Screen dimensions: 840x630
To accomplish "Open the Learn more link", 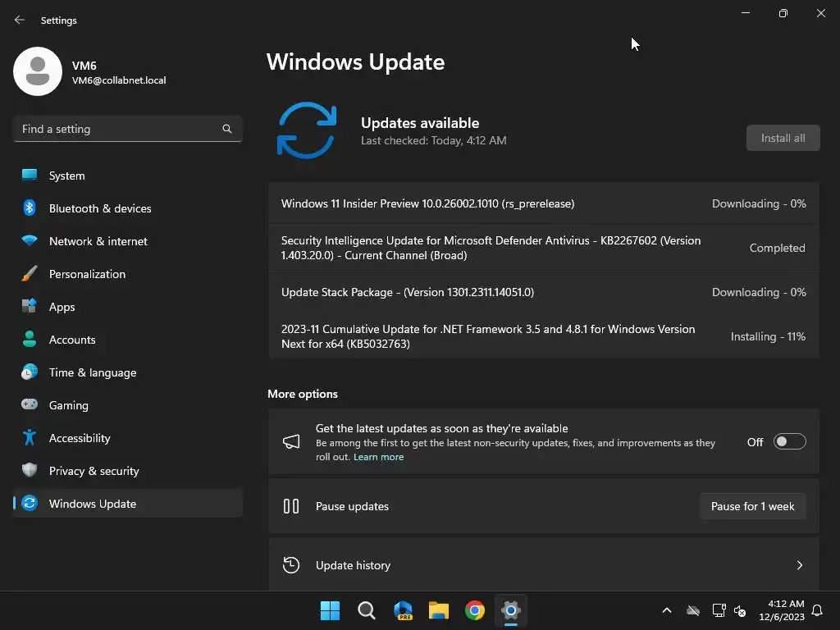I will click(379, 457).
